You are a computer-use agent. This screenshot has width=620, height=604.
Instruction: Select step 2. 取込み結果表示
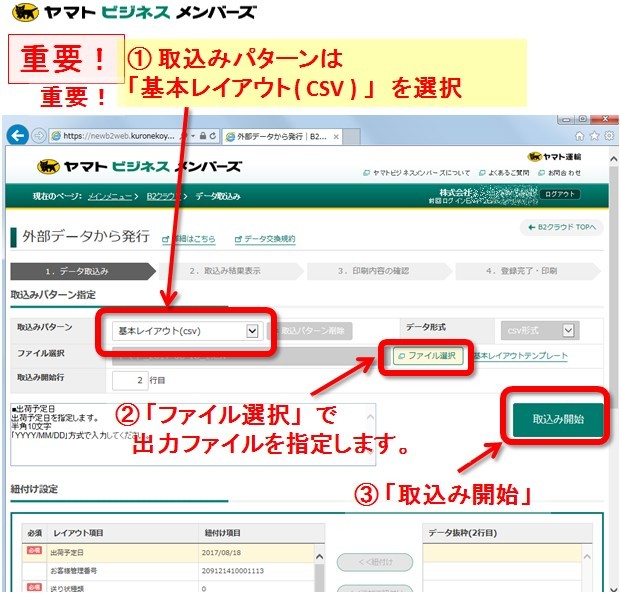pyautogui.click(x=231, y=271)
